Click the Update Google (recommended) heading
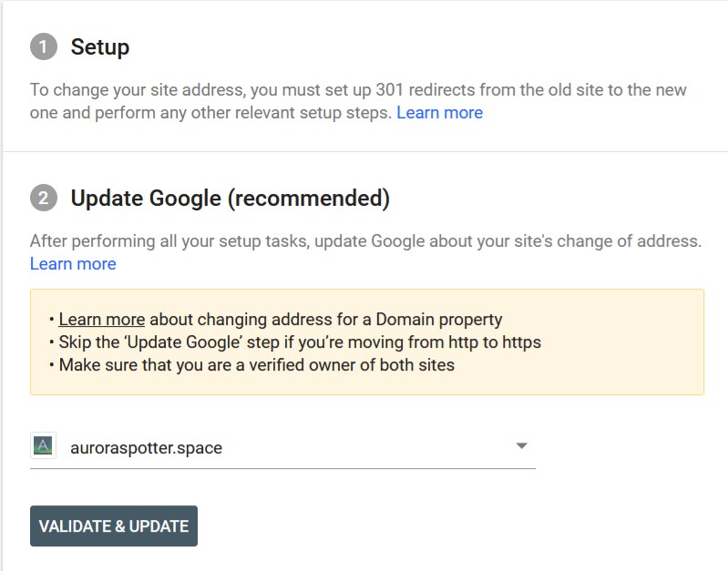 click(x=230, y=198)
